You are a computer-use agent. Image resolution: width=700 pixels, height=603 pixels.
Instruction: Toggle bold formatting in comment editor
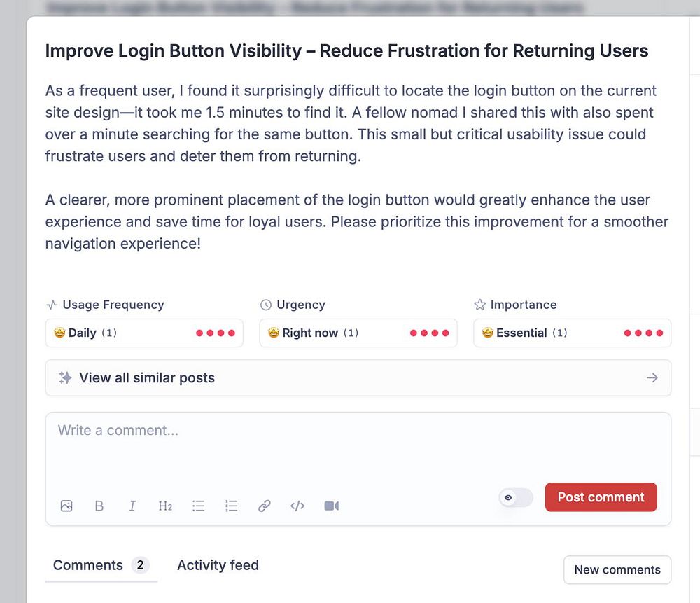pyautogui.click(x=99, y=506)
